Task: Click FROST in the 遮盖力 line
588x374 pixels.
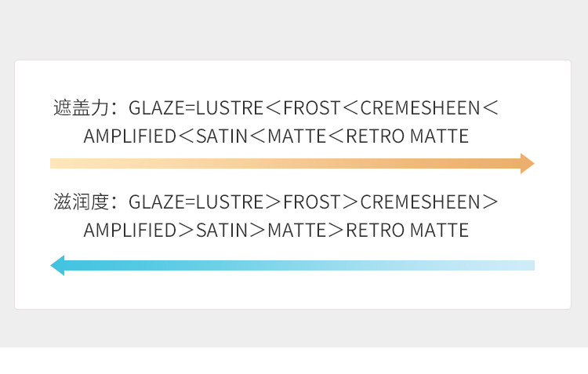Action: pos(311,108)
